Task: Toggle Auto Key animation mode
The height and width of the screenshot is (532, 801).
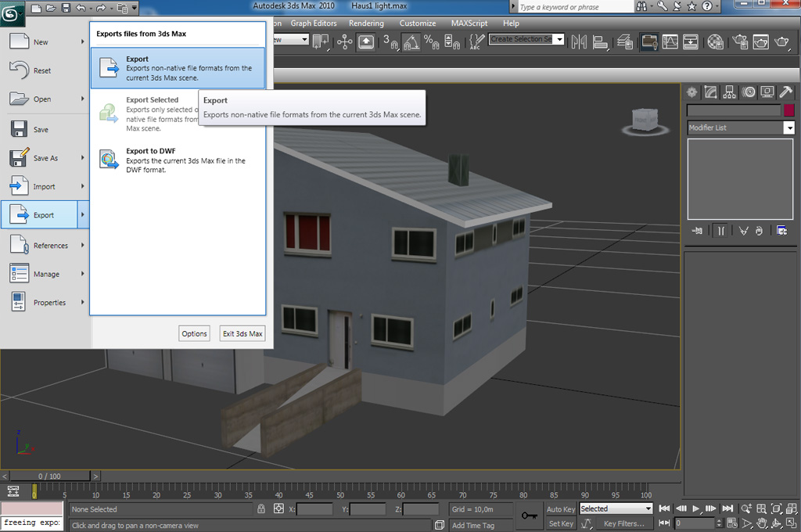Action: coord(561,509)
